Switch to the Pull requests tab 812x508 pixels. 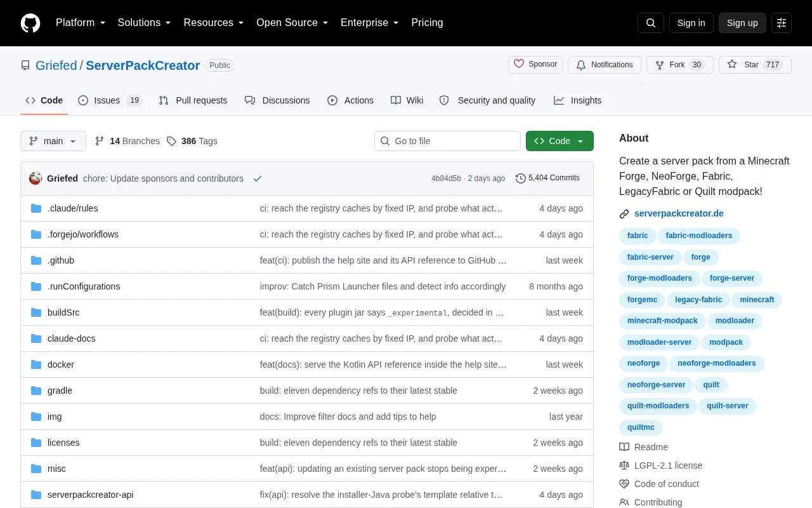click(193, 100)
